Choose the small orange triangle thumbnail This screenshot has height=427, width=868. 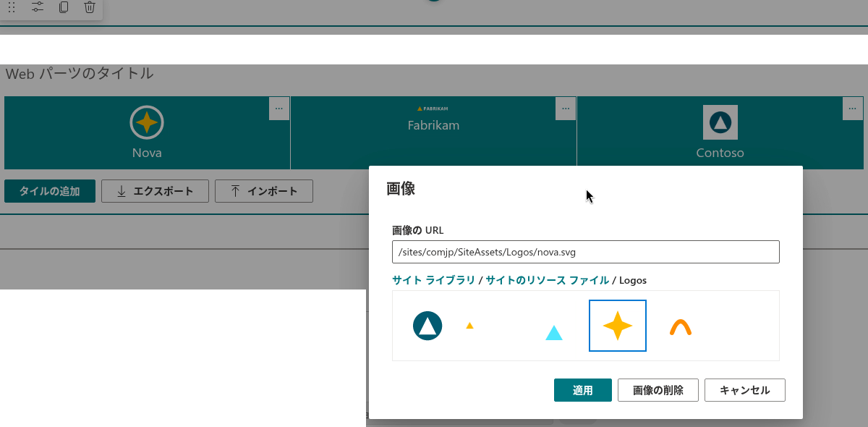pos(469,326)
